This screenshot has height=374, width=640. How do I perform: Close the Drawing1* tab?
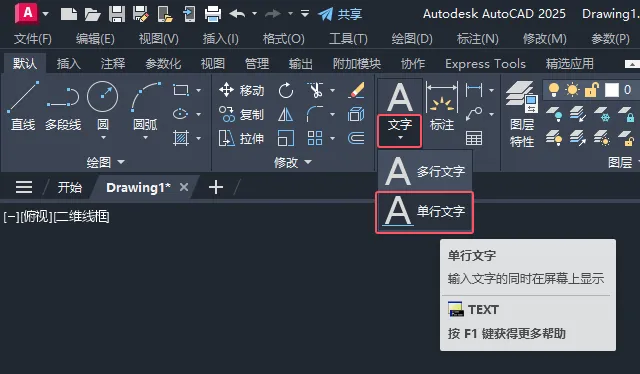tap(184, 187)
